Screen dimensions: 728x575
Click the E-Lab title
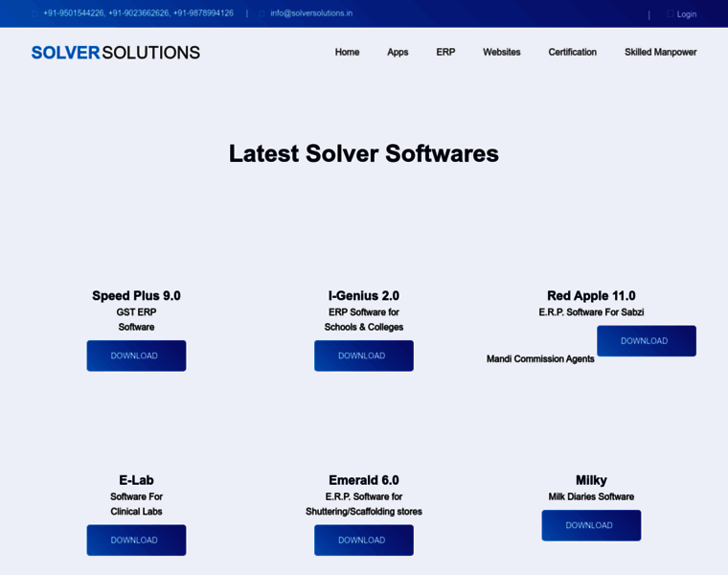coord(136,480)
